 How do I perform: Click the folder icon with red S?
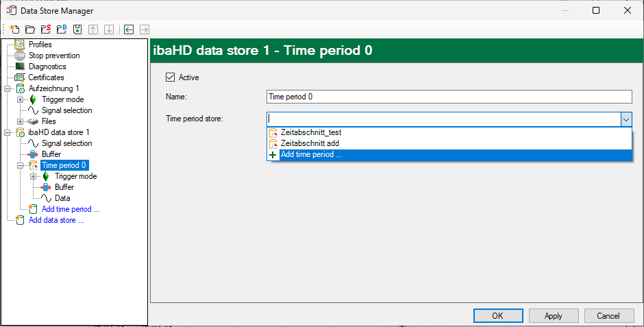point(45,29)
